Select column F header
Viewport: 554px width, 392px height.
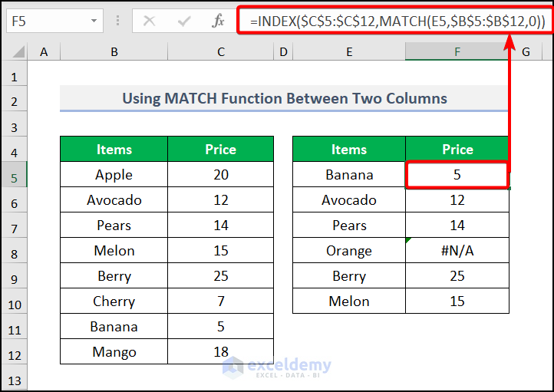[457, 52]
